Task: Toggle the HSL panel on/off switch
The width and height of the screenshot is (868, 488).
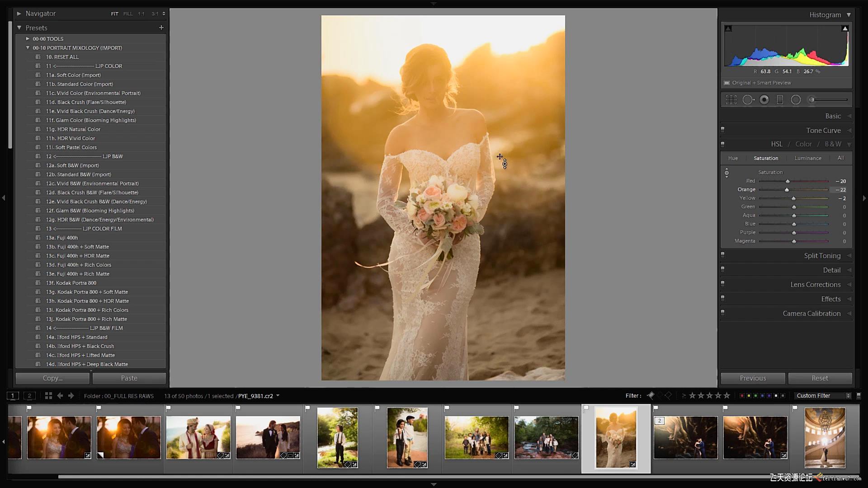Action: (722, 144)
